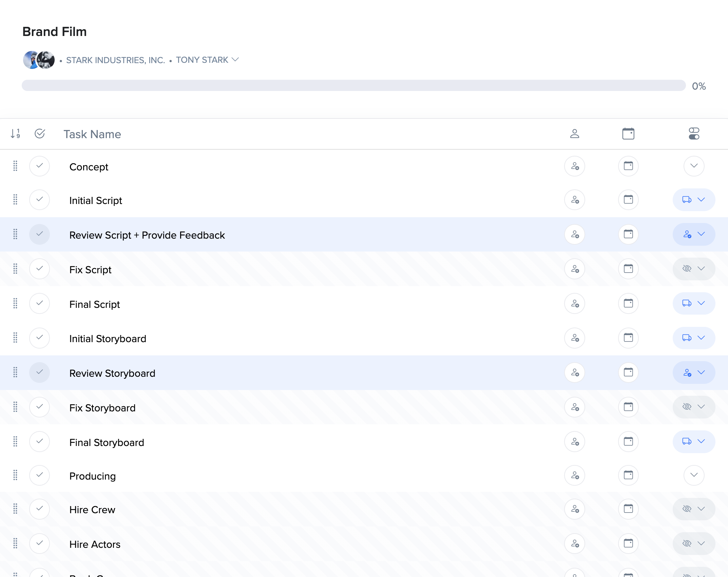
Task: Click the project progress bar
Action: pyautogui.click(x=353, y=86)
